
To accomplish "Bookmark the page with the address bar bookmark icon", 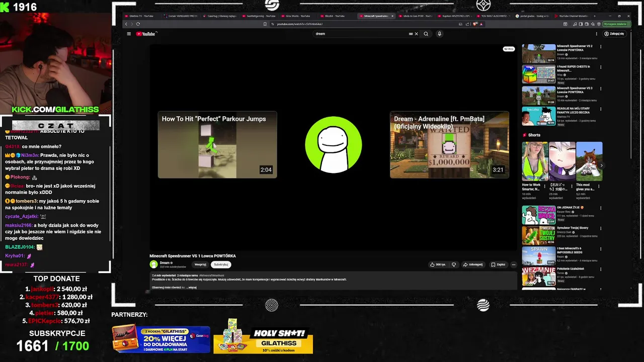I will pyautogui.click(x=265, y=24).
